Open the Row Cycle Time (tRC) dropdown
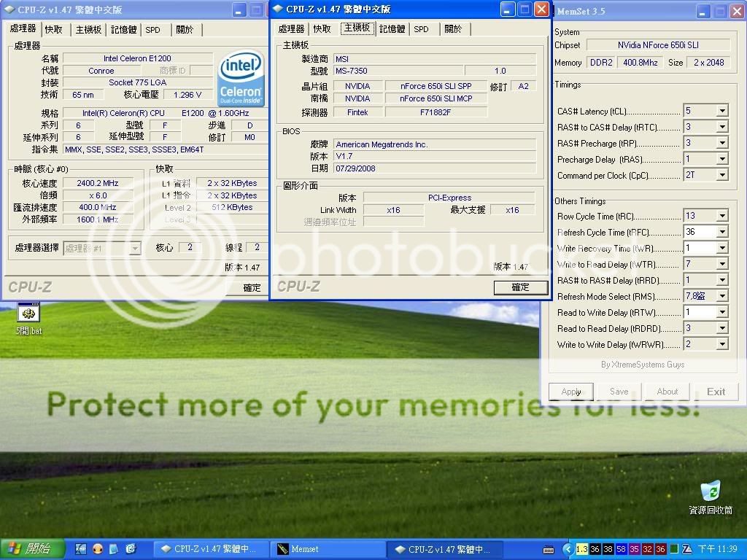 [722, 216]
